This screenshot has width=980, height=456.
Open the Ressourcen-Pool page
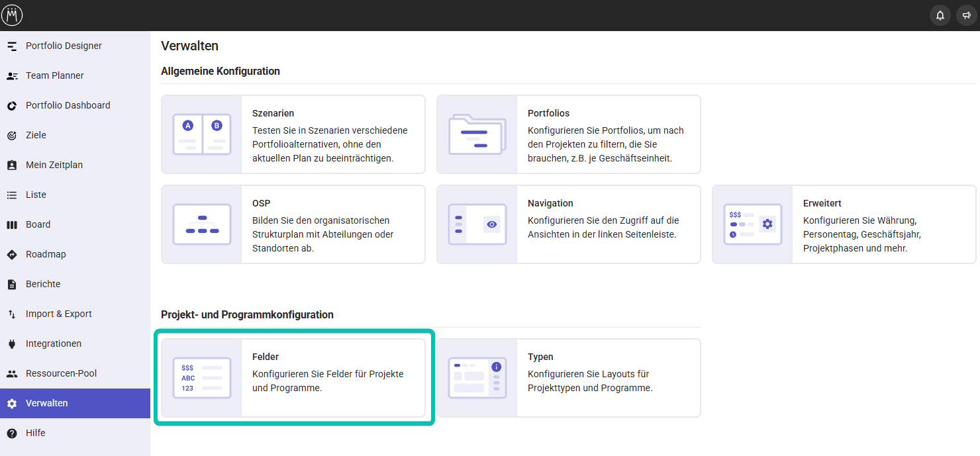click(61, 373)
